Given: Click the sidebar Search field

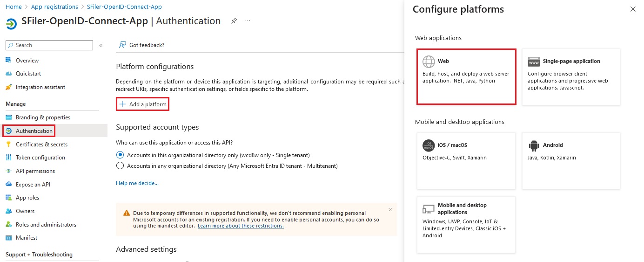Looking at the screenshot, I should [x=49, y=45].
